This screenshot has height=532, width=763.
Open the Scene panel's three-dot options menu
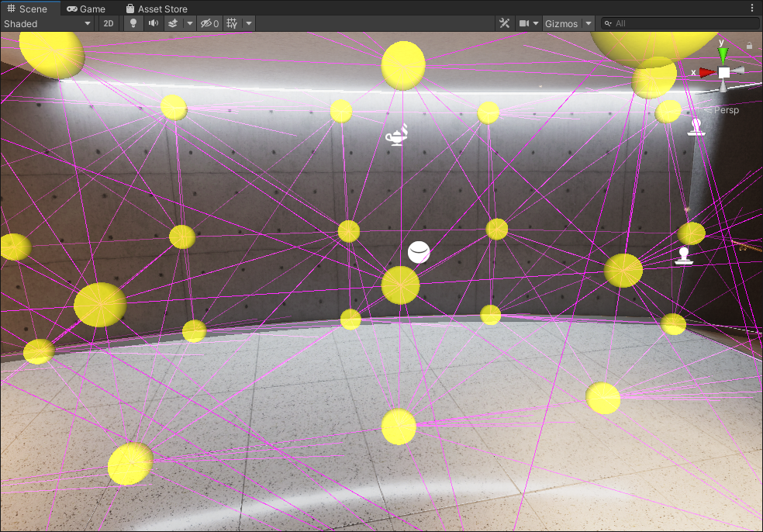pos(752,9)
